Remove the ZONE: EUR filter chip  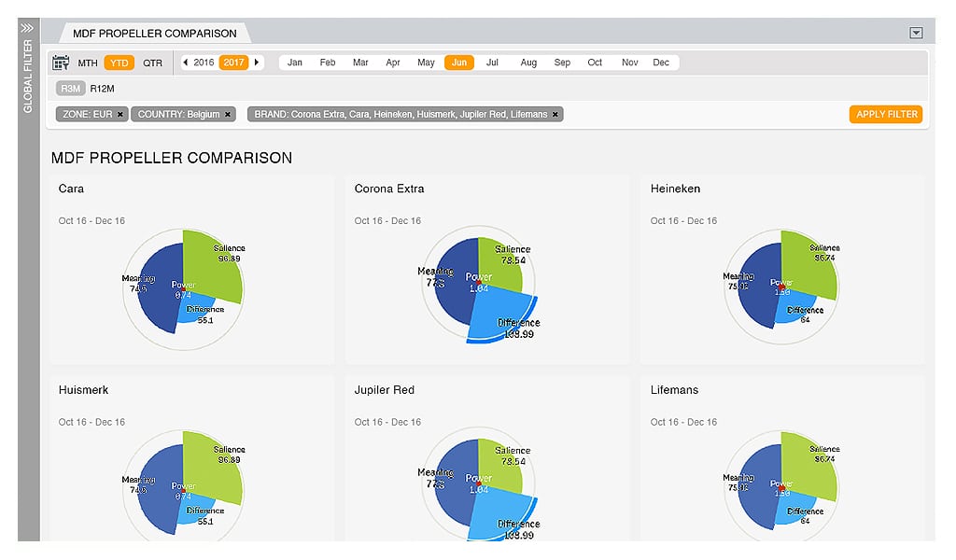(120, 115)
